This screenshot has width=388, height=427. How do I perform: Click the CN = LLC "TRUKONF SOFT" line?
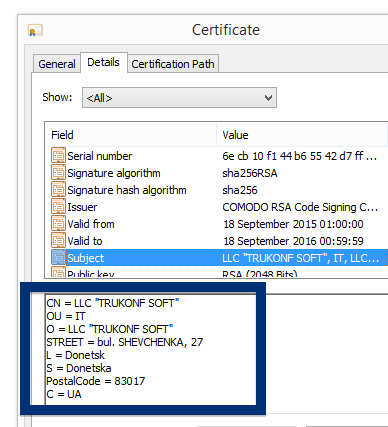tap(113, 303)
